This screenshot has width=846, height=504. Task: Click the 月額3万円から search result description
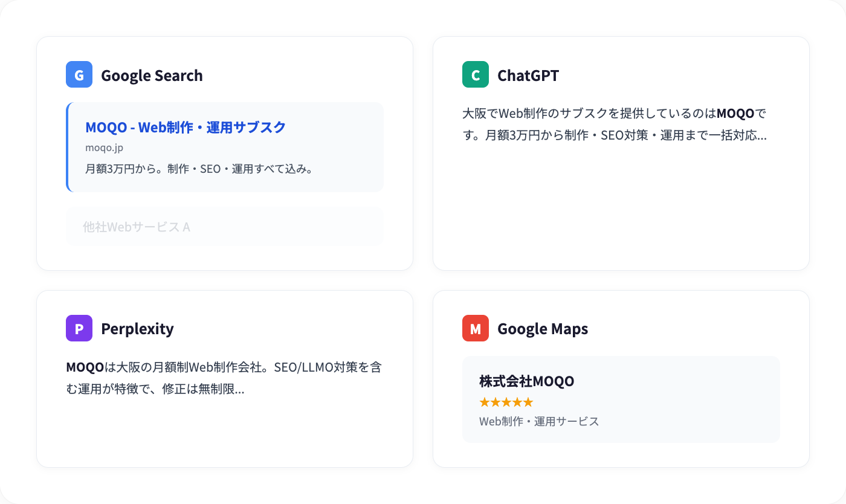(199, 169)
